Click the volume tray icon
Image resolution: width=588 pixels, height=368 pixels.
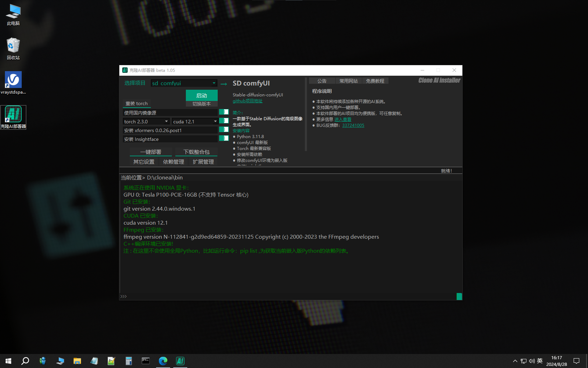coord(532,361)
